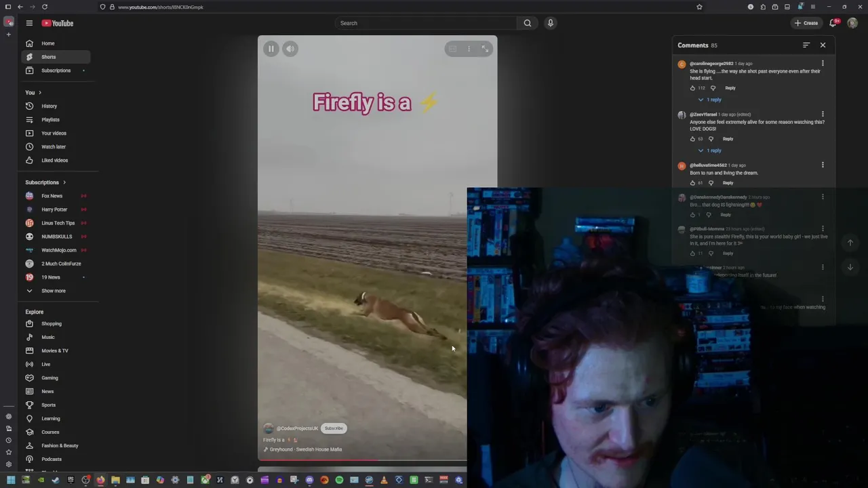Mute the Short's volume
The height and width of the screenshot is (488, 868).
[290, 49]
